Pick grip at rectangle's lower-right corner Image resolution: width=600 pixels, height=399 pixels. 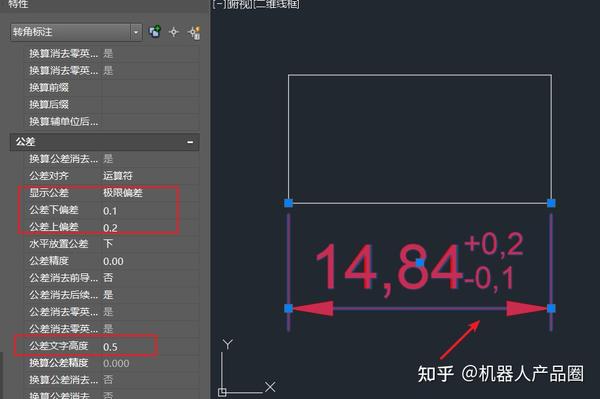pos(551,203)
